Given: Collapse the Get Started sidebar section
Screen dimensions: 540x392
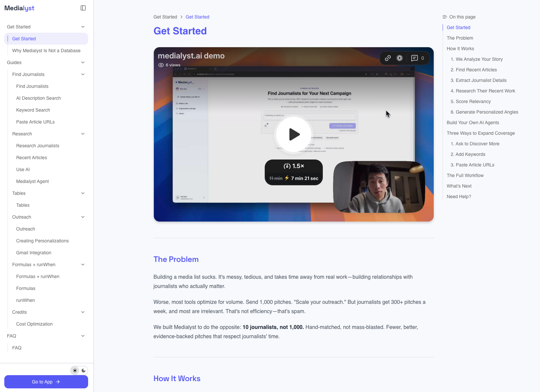Looking at the screenshot, I should click(83, 27).
